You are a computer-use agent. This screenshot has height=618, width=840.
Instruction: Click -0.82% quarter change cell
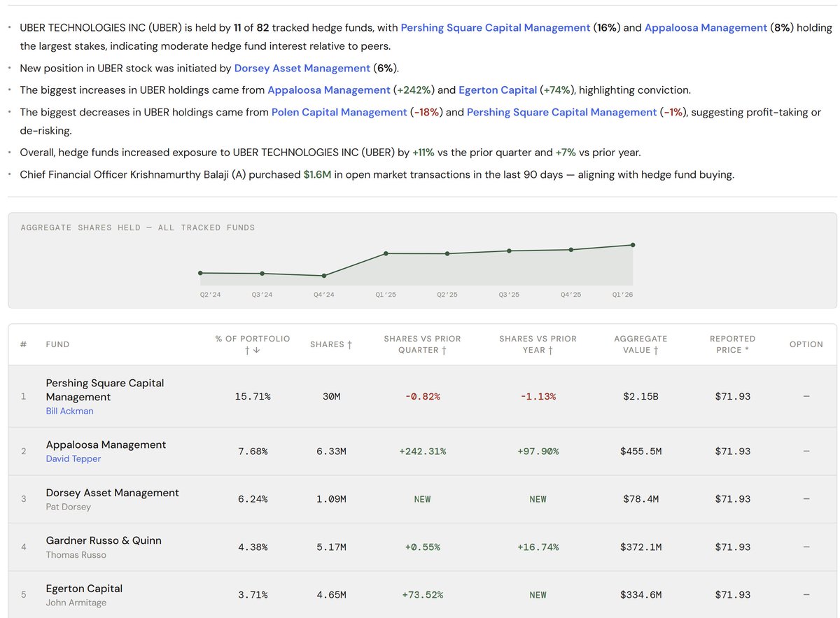click(x=422, y=396)
